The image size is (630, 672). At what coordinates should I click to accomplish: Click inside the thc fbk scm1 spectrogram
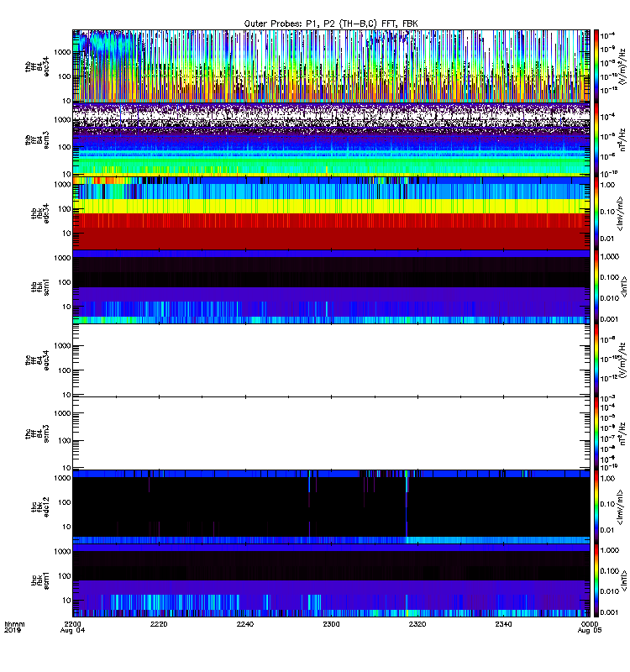(331, 580)
